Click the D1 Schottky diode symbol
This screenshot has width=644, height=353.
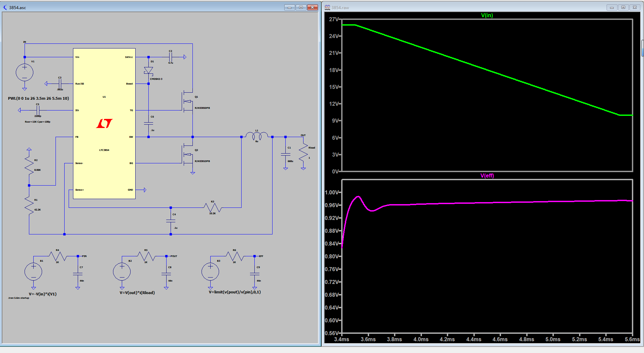(x=148, y=71)
